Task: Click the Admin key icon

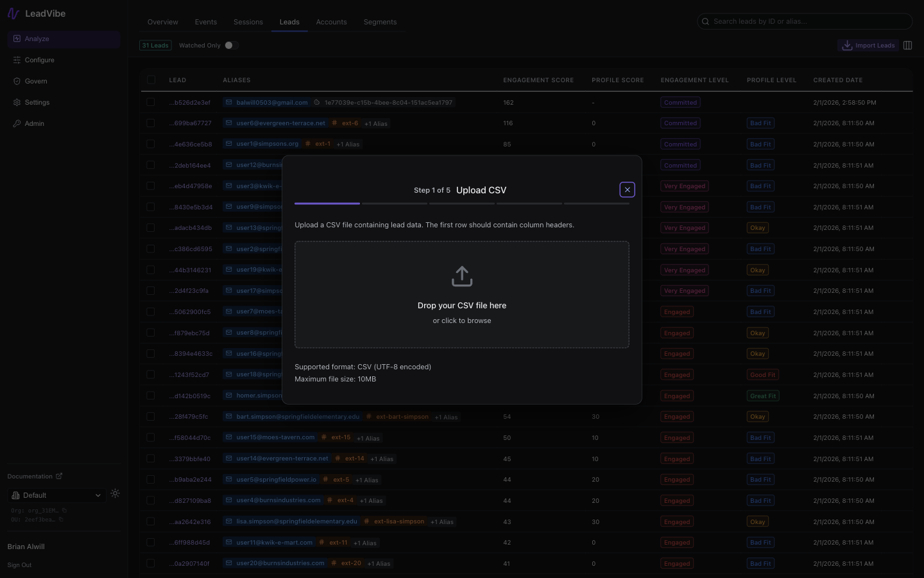Action: pyautogui.click(x=17, y=124)
